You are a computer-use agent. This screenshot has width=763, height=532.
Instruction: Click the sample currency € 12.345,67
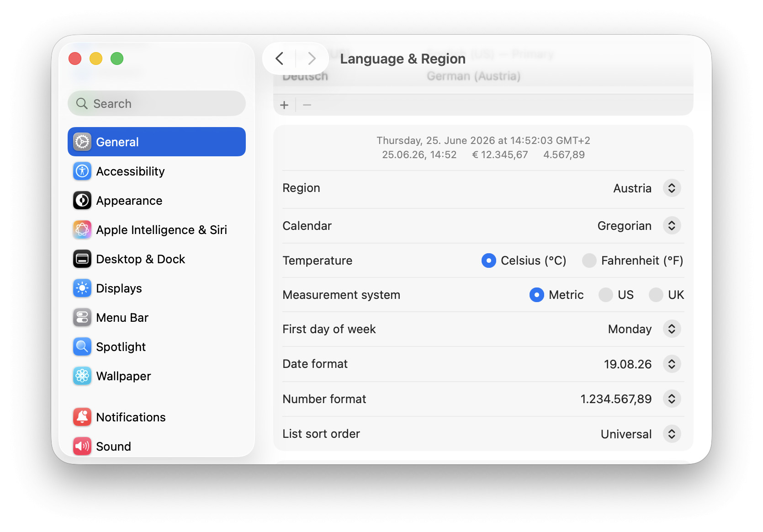500,155
